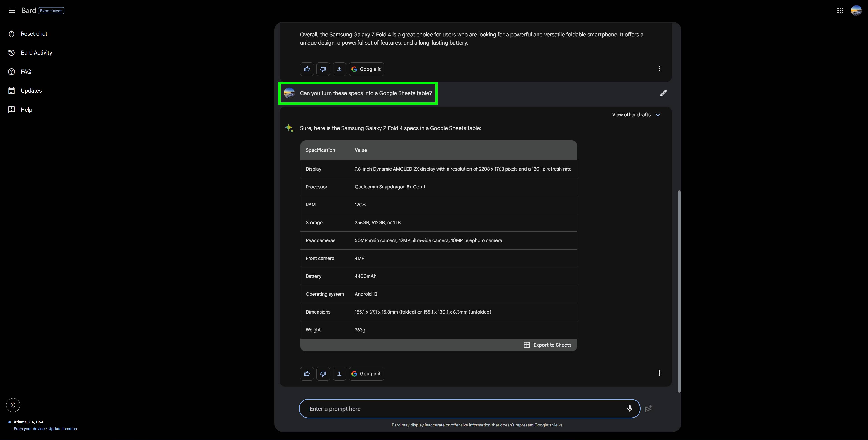Select the Rear cameras row label
This screenshot has width=868, height=440.
coord(321,240)
